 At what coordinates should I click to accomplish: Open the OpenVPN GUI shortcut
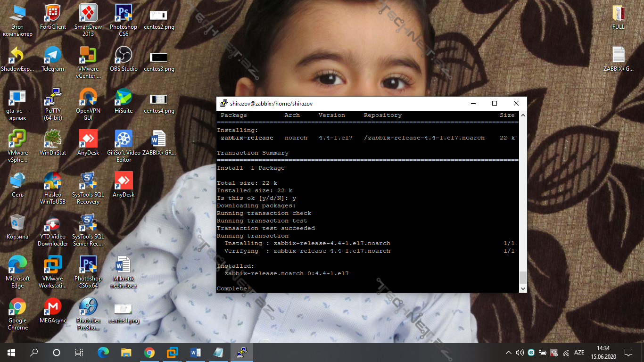tap(88, 97)
